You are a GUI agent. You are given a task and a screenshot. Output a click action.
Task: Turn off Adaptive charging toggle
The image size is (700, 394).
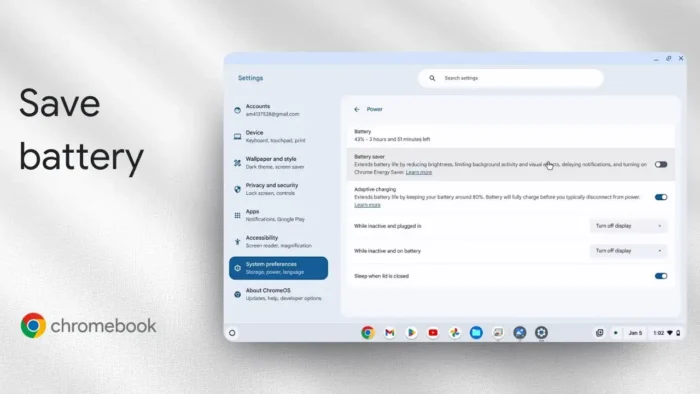[x=661, y=197]
